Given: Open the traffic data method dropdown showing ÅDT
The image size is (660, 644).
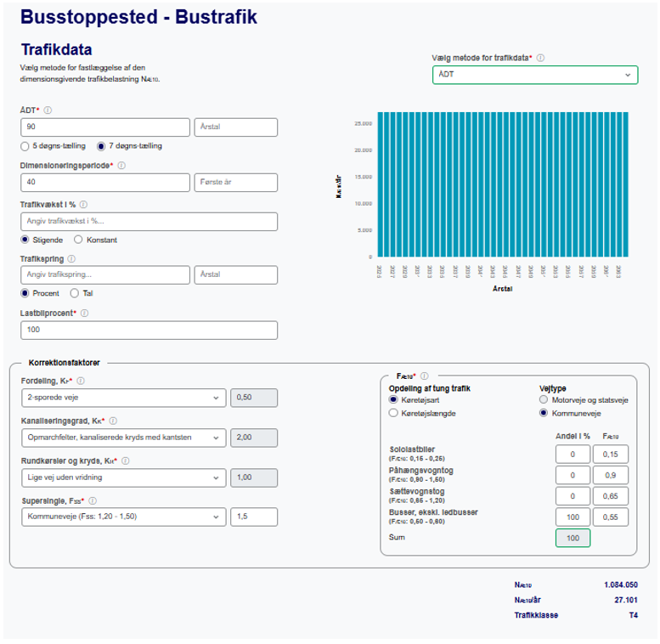Looking at the screenshot, I should click(535, 75).
